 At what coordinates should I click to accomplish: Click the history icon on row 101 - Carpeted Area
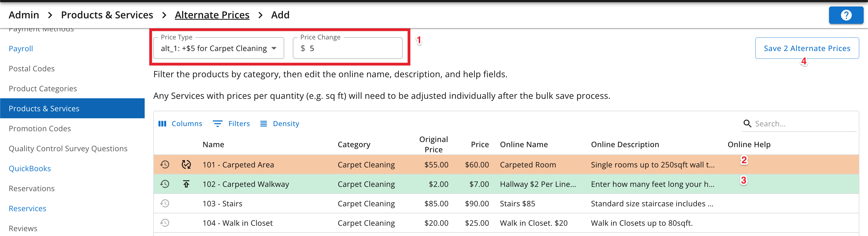[x=164, y=164]
